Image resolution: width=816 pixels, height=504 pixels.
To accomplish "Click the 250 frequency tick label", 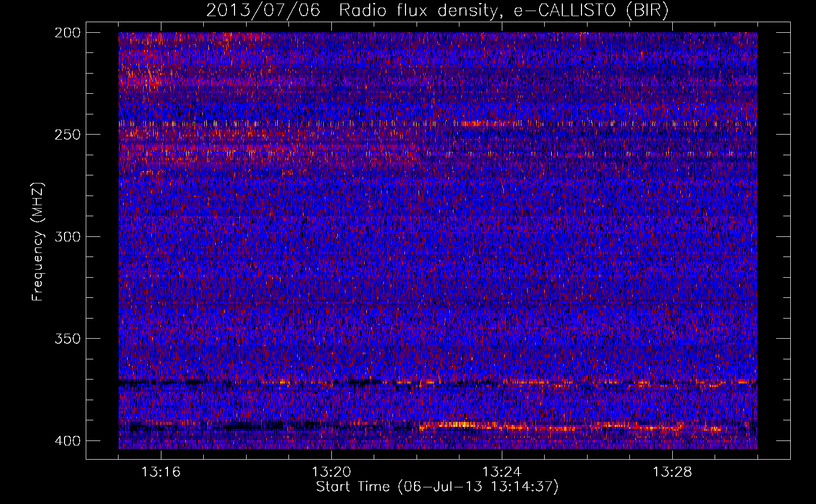I will pyautogui.click(x=67, y=135).
